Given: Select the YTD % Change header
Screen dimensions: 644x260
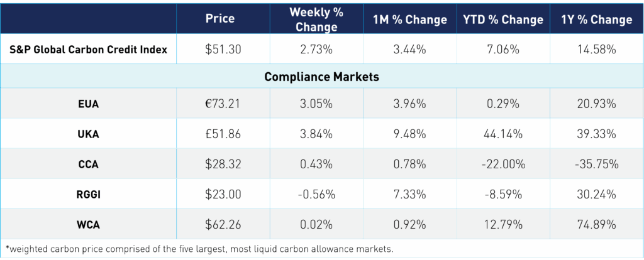Looking at the screenshot, I should (x=503, y=19).
